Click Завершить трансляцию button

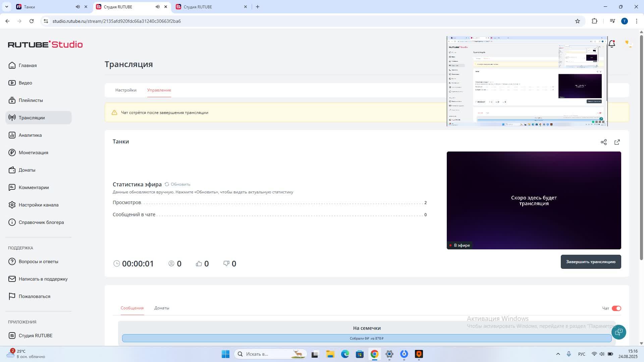[x=590, y=262]
